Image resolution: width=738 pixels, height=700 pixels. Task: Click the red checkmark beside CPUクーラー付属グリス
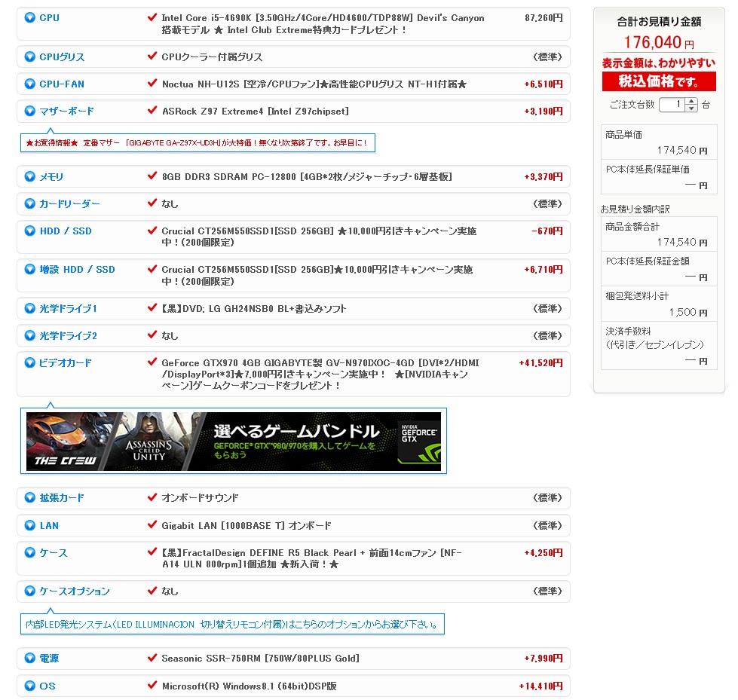152,56
